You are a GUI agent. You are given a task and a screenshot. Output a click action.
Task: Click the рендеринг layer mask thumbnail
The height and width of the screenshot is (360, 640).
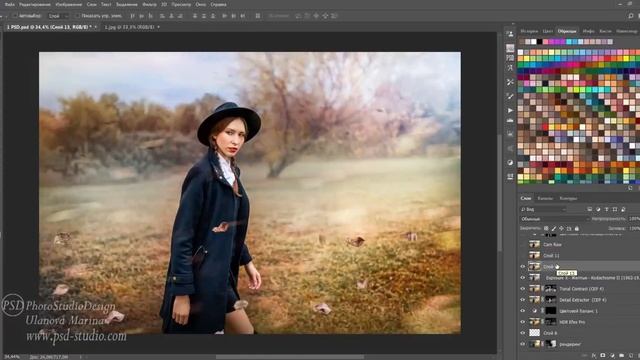[551, 344]
